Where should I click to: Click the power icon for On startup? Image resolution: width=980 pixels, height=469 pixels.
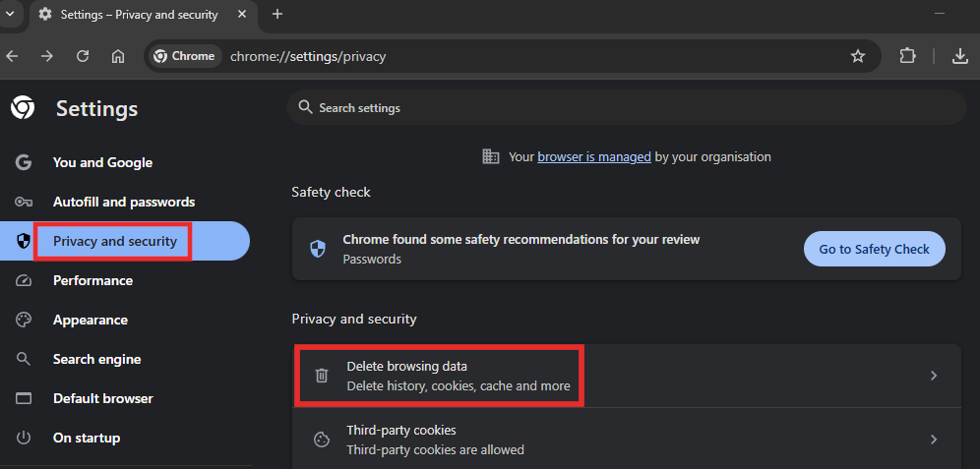pos(24,438)
